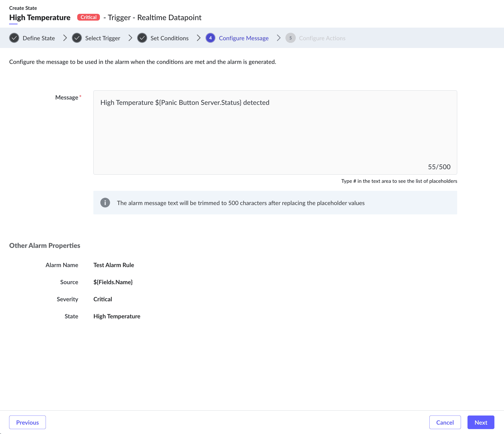Image resolution: width=504 pixels, height=434 pixels.
Task: Jump to Set Conditions step
Action: (x=170, y=38)
